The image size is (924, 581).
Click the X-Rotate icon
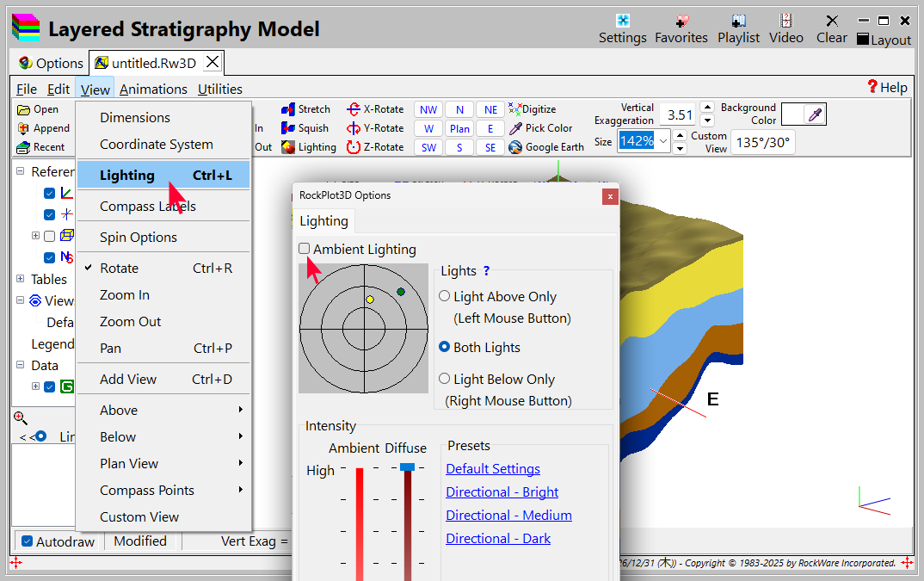click(354, 109)
